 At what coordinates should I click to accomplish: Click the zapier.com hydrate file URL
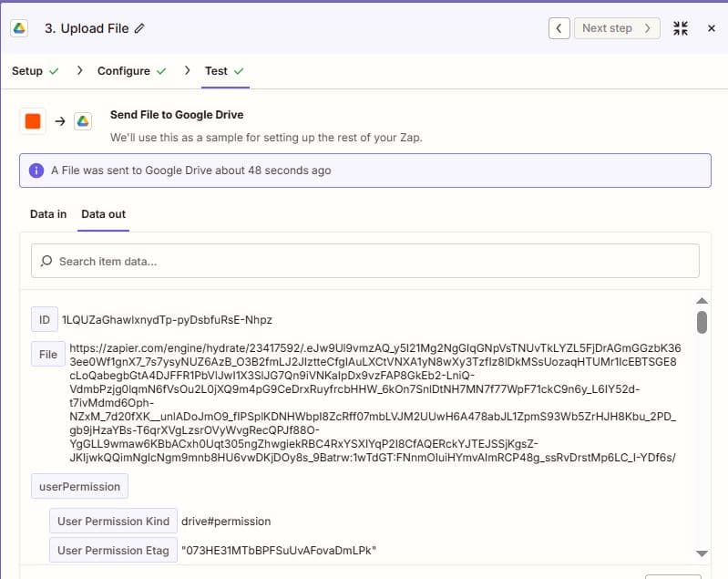coord(375,402)
